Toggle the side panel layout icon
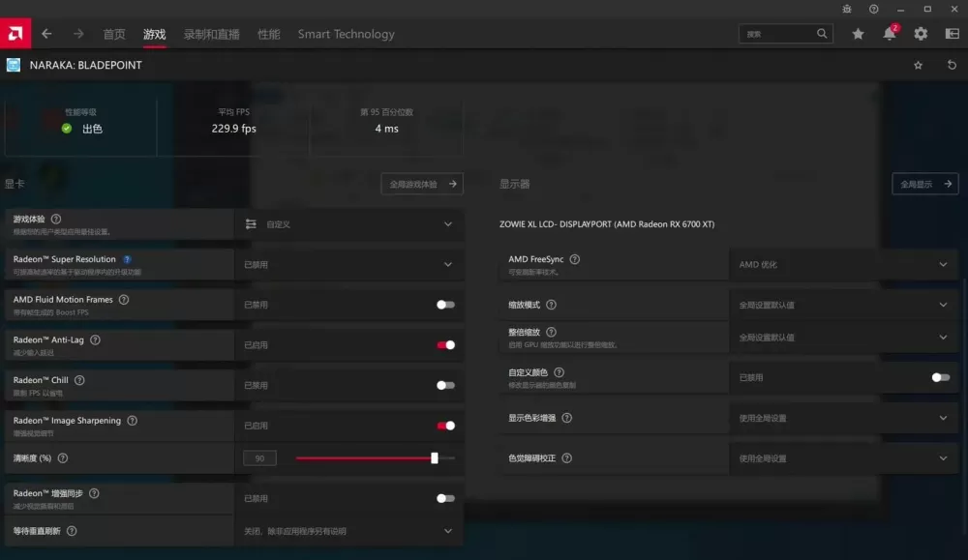The height and width of the screenshot is (560, 968). [x=952, y=34]
